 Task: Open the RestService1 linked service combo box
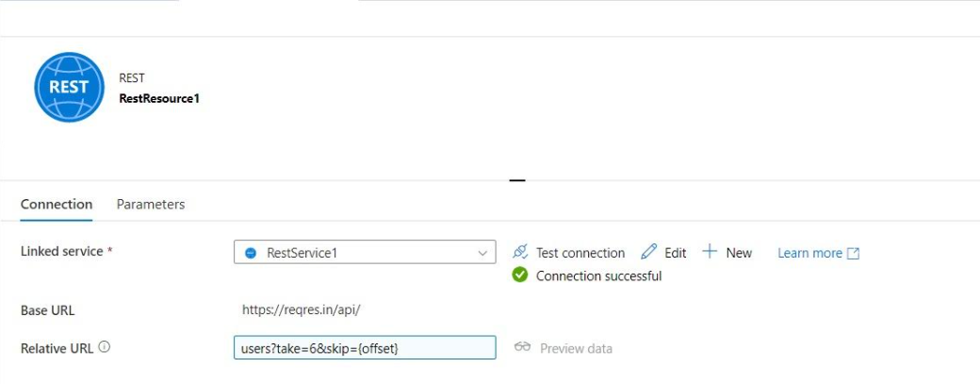[365, 252]
